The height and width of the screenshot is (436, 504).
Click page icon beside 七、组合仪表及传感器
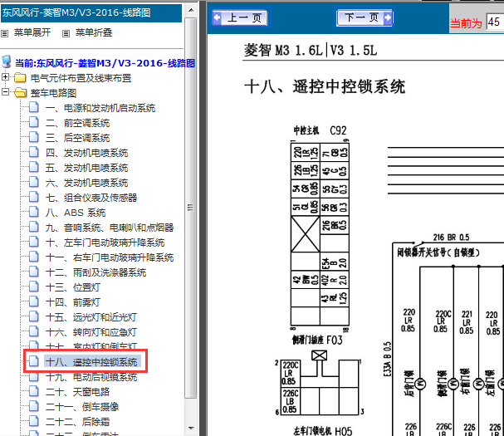click(34, 197)
